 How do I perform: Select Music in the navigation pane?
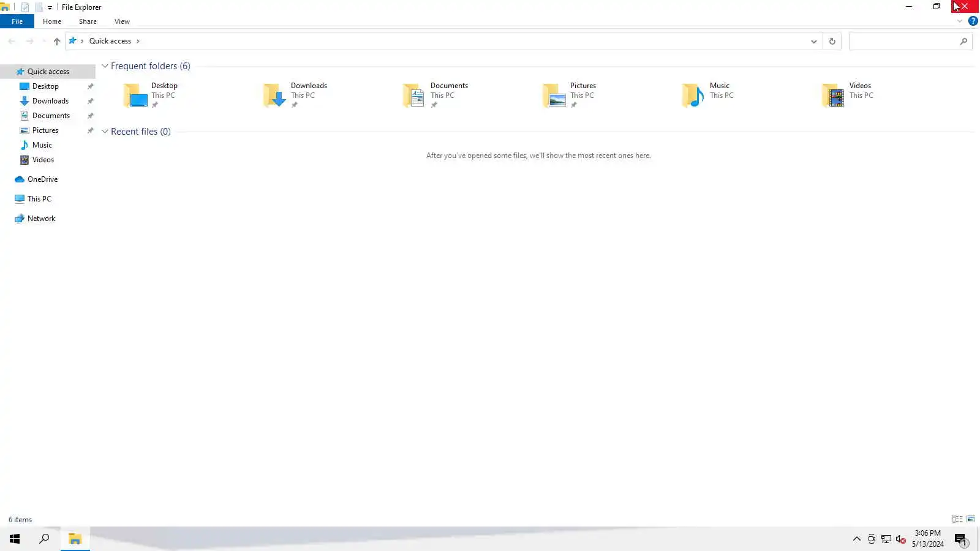[x=42, y=145]
